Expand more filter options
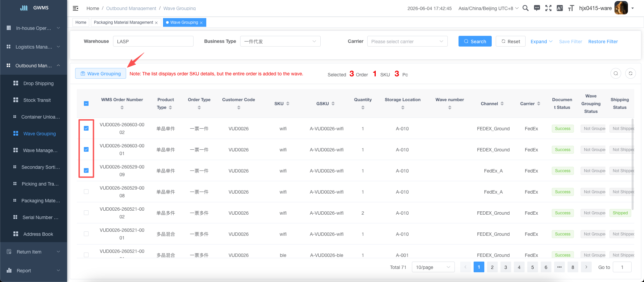 click(541, 42)
